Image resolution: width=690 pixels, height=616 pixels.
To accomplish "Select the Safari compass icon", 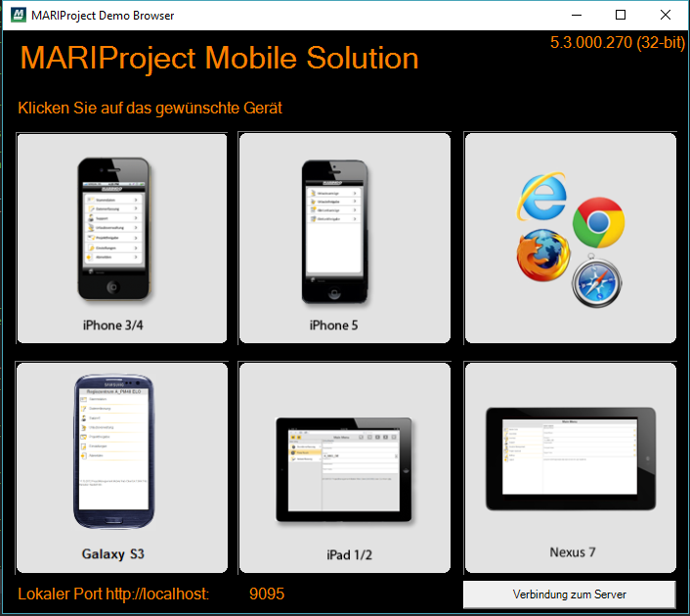I will coord(596,283).
